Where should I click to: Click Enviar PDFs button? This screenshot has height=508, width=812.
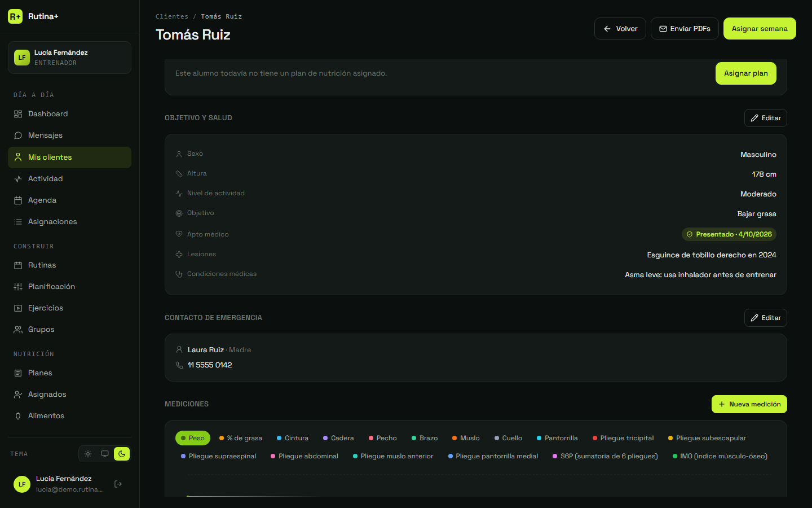[x=685, y=29]
